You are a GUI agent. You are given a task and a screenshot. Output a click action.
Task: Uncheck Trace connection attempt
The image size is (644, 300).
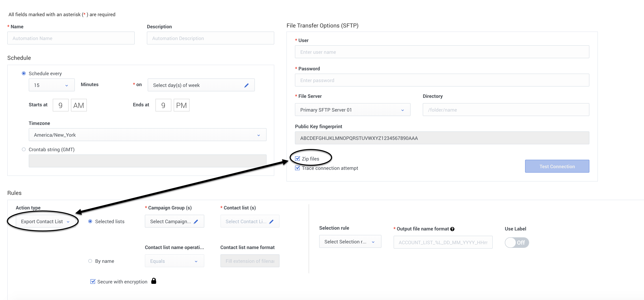[x=298, y=168]
